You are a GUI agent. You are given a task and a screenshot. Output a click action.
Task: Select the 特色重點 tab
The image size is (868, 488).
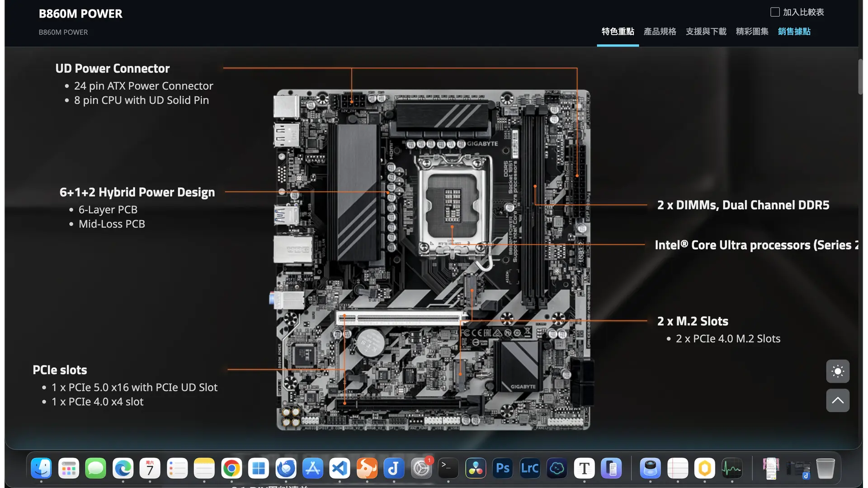coord(618,32)
